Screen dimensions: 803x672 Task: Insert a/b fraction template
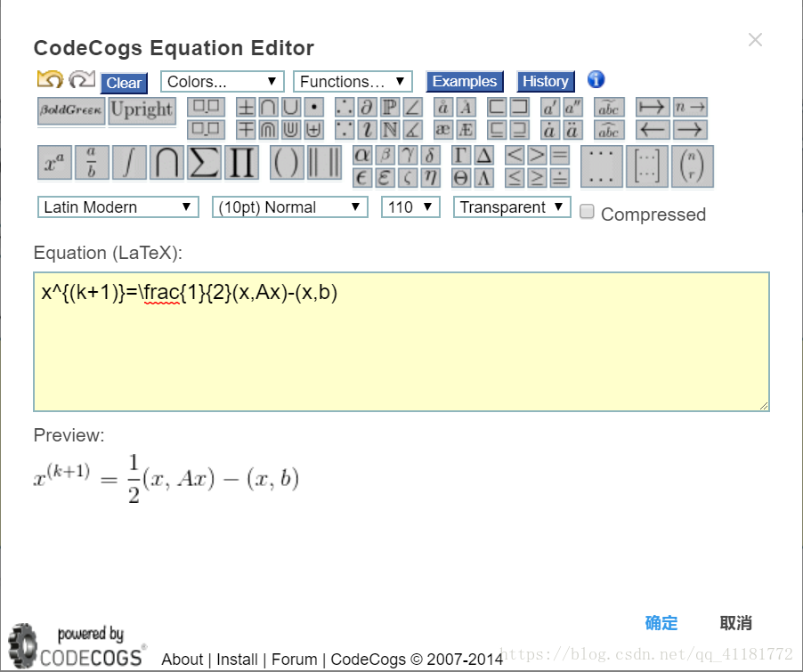[x=93, y=163]
